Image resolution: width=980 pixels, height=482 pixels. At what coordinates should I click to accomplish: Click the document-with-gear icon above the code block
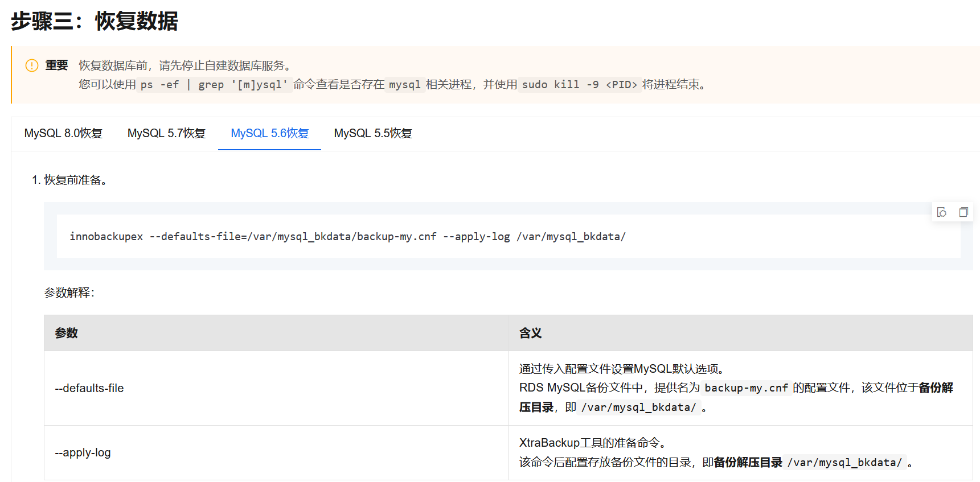point(942,212)
